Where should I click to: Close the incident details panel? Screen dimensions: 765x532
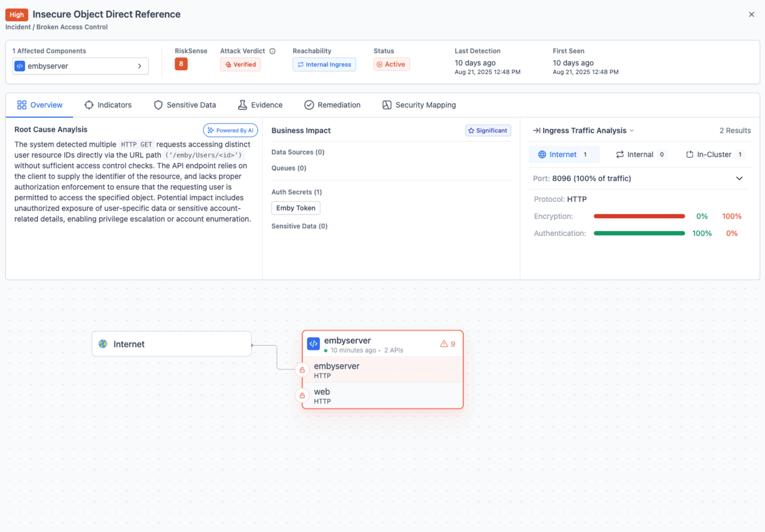coord(751,14)
